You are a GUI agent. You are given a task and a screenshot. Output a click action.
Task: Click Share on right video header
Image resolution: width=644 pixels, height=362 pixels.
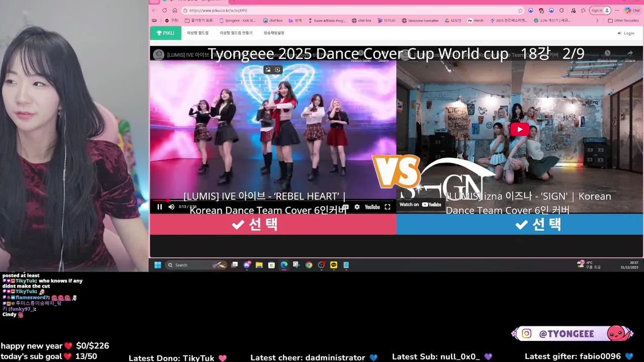coord(629,55)
